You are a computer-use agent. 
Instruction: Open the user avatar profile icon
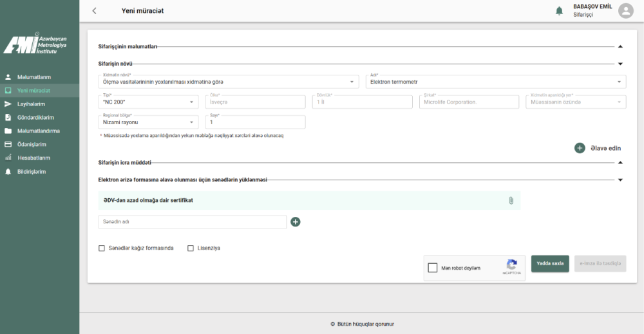click(626, 11)
